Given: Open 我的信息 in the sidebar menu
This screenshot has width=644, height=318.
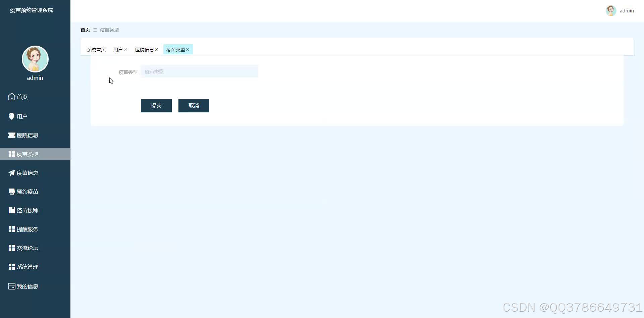Looking at the screenshot, I should [x=35, y=286].
